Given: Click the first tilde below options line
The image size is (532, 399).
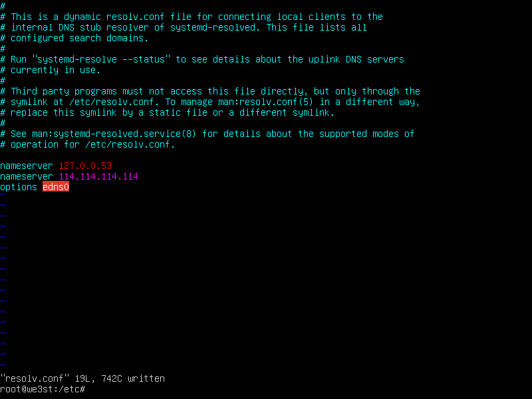Looking at the screenshot, I should coord(3,195).
